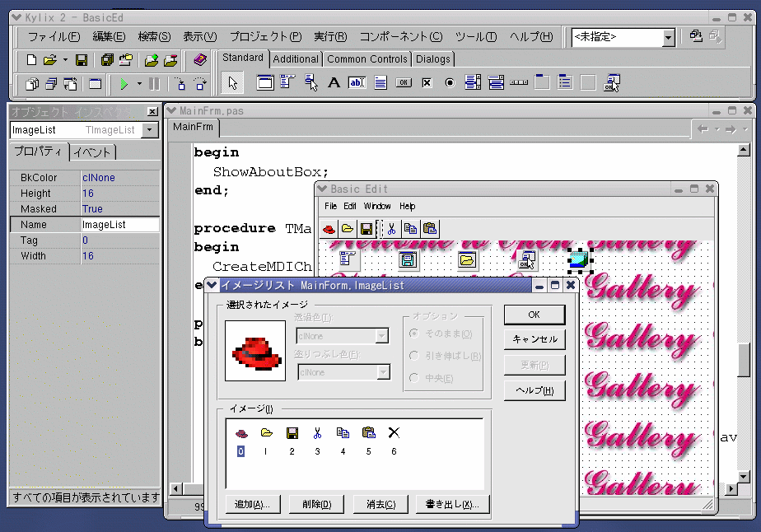Open the <未指定> desktop combo box
The height and width of the screenshot is (532, 761).
click(669, 37)
